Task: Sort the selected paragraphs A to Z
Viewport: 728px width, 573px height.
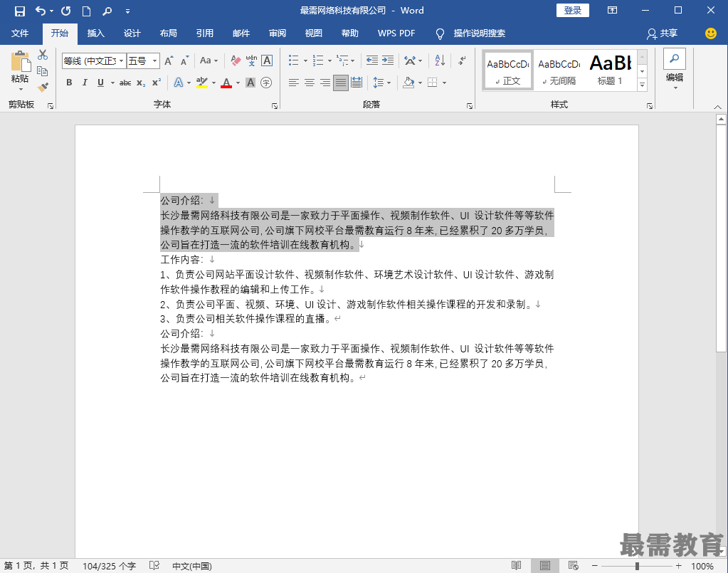Action: 440,61
